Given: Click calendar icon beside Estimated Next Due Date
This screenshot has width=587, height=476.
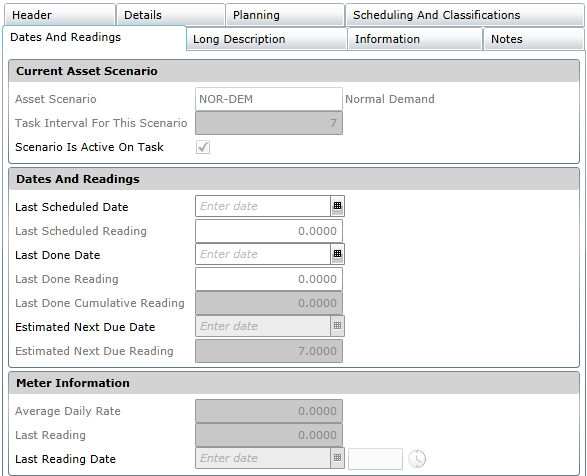Looking at the screenshot, I should click(337, 326).
